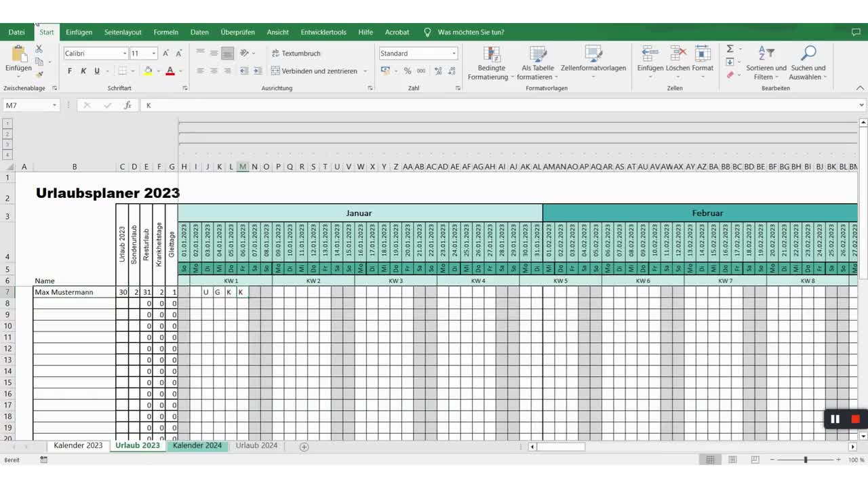Align text to top of cell
The width and height of the screenshot is (868, 488).
click(x=200, y=53)
